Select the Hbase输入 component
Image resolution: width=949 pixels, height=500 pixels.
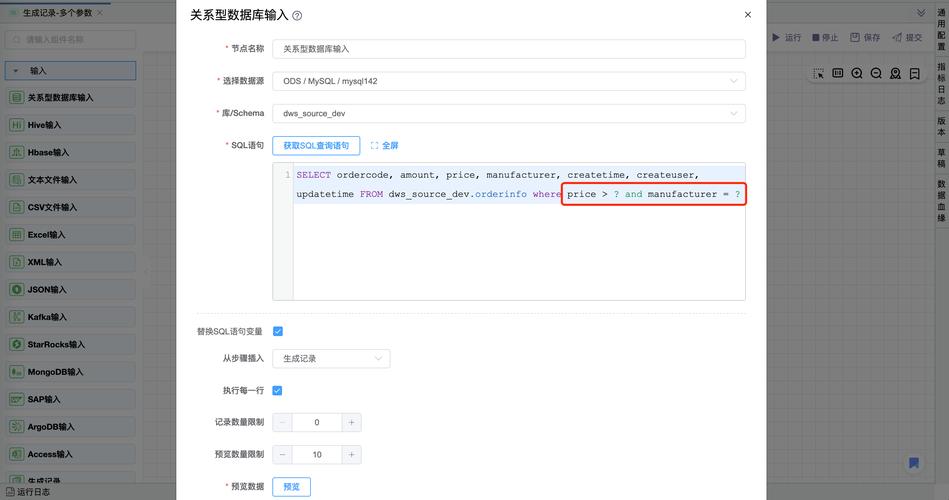(71, 153)
